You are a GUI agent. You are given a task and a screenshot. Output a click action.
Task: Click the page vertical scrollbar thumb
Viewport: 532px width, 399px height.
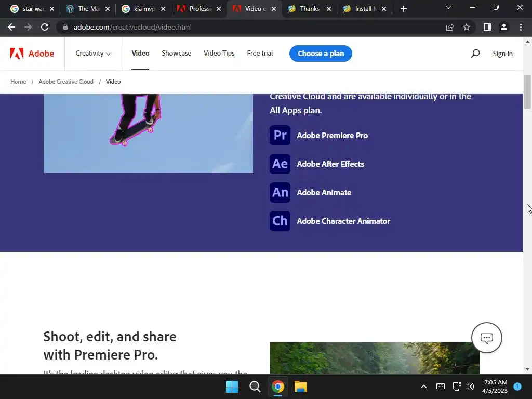coord(528,91)
